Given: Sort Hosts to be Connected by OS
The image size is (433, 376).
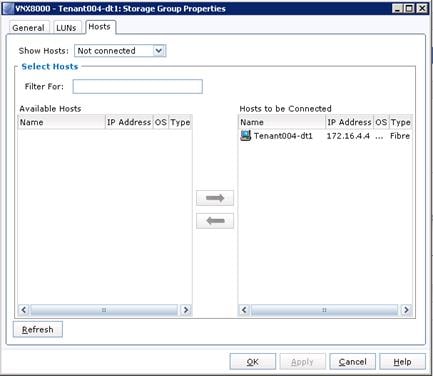Looking at the screenshot, I should click(381, 122).
